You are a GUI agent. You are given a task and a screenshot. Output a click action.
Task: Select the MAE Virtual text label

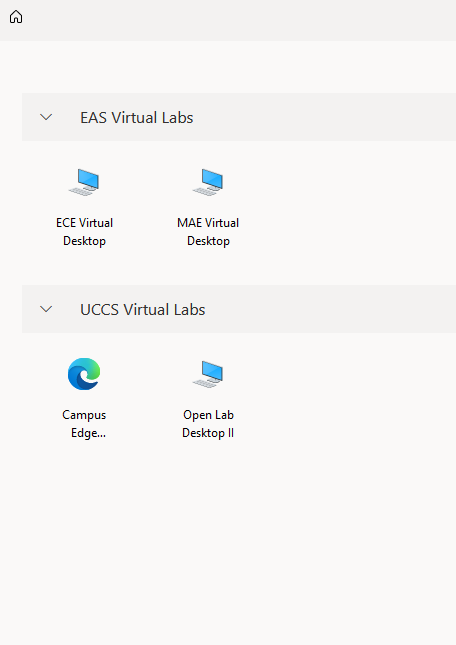point(208,223)
